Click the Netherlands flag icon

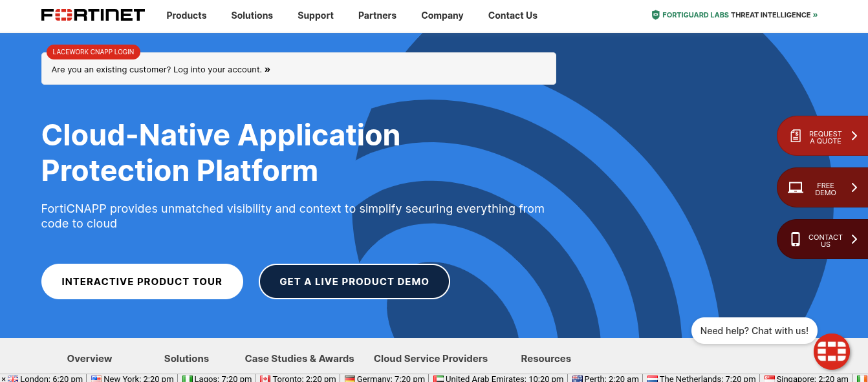pyautogui.click(x=653, y=379)
